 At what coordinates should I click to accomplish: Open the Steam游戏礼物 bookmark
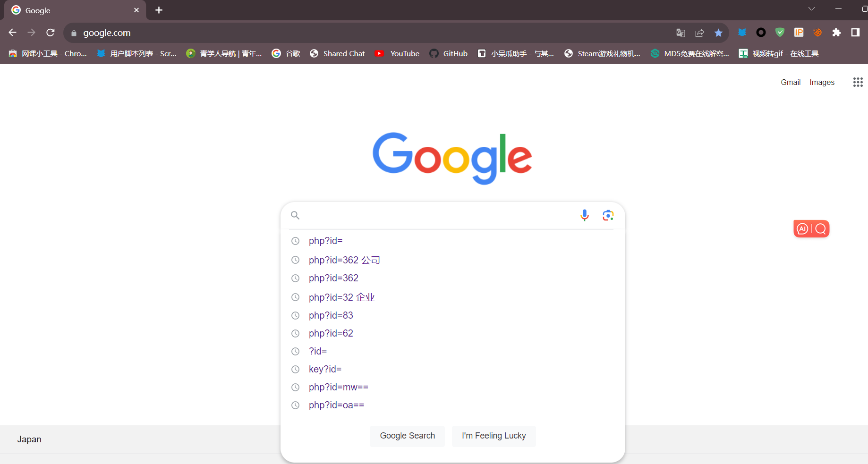click(x=602, y=53)
